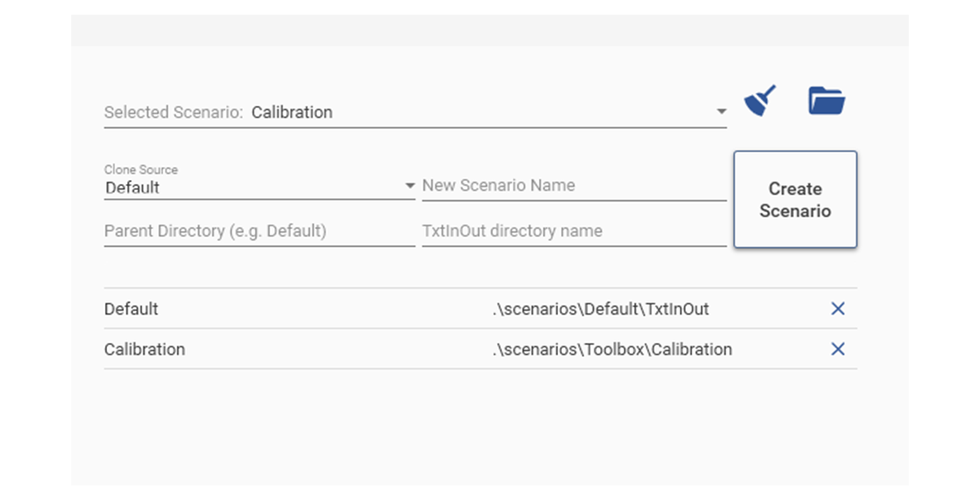Click the .\scenarios\Toolbox\Calibration path

(x=612, y=350)
